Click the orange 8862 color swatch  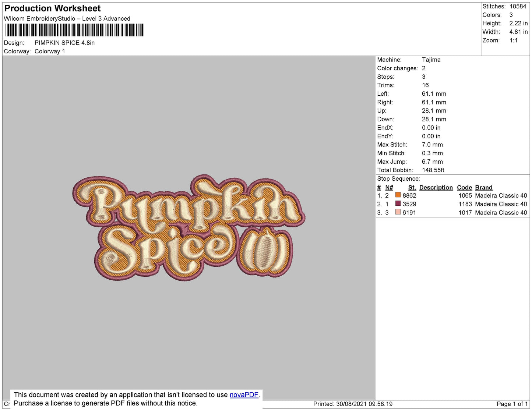point(398,195)
